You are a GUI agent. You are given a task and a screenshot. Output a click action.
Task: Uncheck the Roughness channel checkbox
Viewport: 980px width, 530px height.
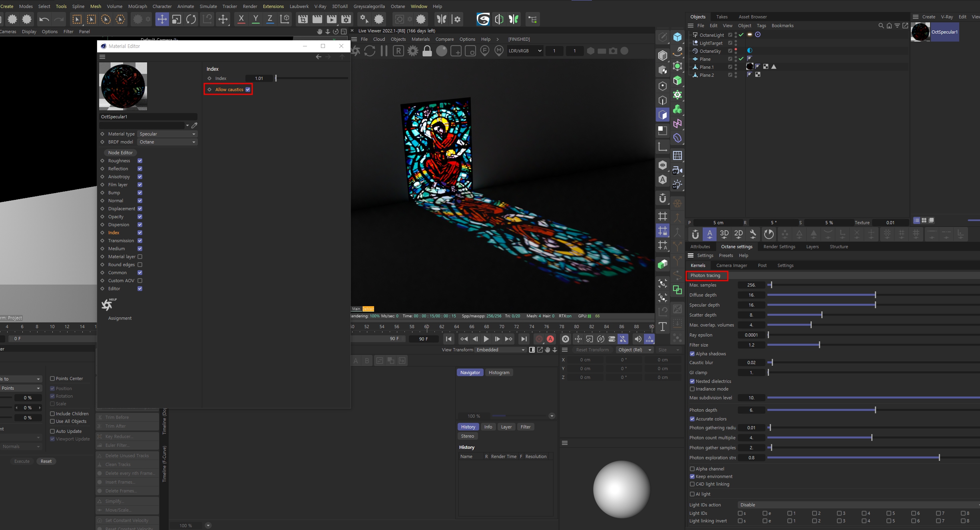tap(140, 161)
